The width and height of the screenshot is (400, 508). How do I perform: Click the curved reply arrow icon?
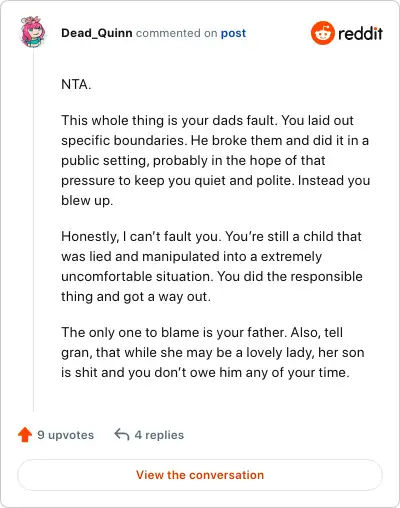(x=121, y=435)
